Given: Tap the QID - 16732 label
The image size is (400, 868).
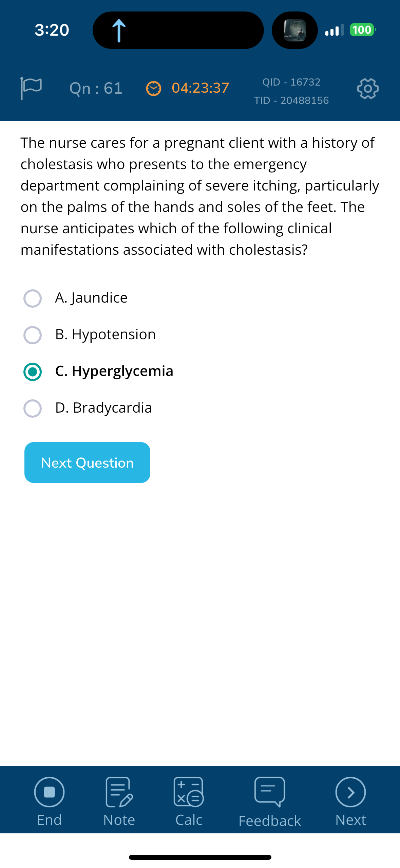Looking at the screenshot, I should (x=291, y=82).
